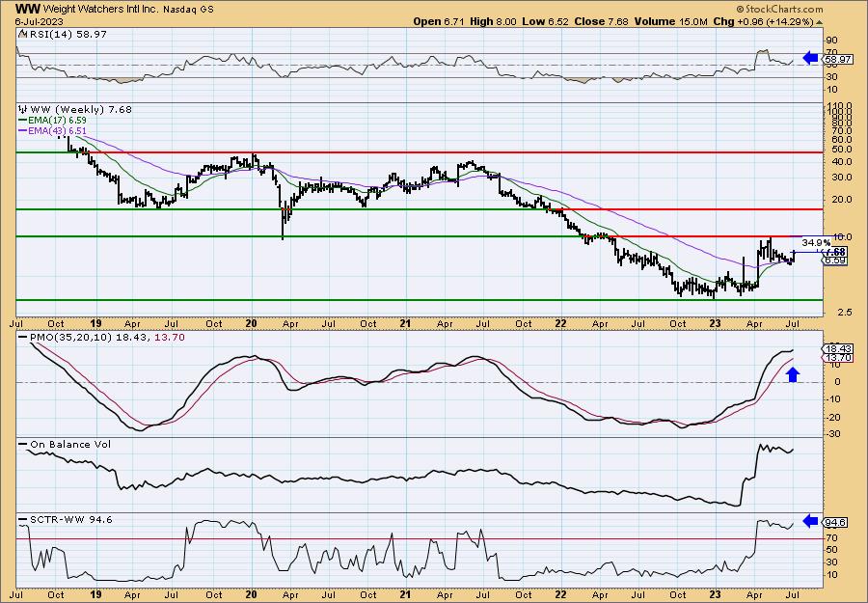Click the Chg +0.96 (+14.29%) value

pyautogui.click(x=764, y=21)
